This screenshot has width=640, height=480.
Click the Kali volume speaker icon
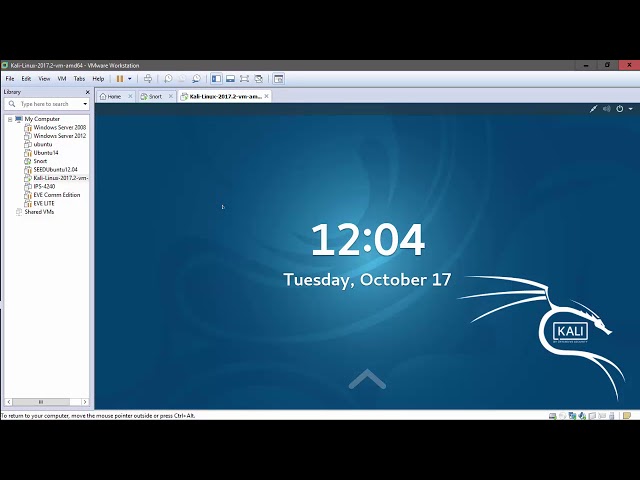click(607, 109)
